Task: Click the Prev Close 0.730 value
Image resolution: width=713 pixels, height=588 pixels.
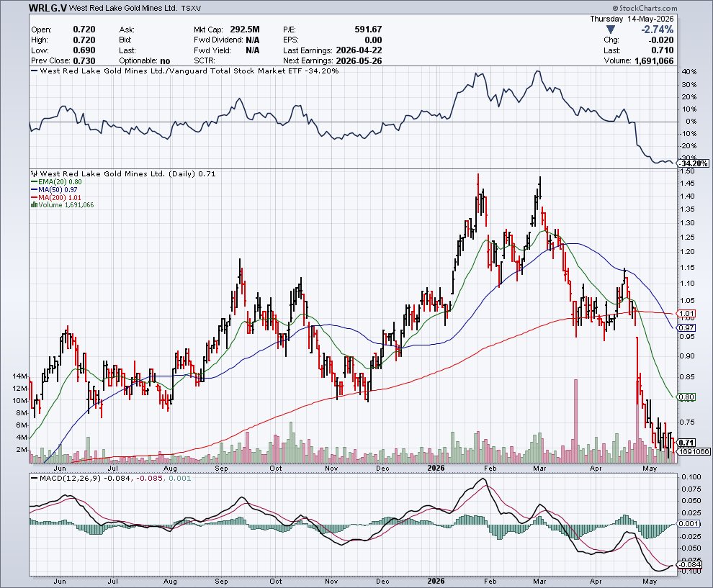Action: [x=84, y=61]
